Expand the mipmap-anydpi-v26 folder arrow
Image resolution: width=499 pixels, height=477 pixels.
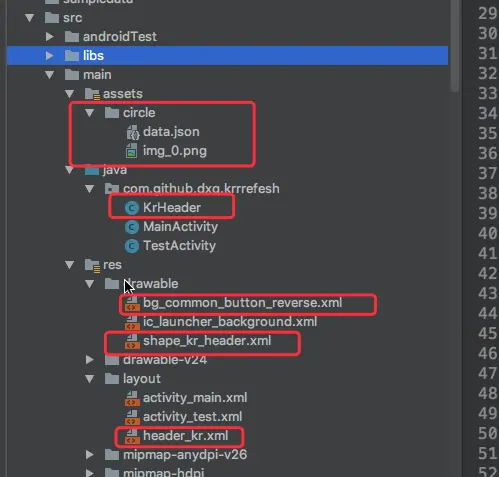[90, 455]
